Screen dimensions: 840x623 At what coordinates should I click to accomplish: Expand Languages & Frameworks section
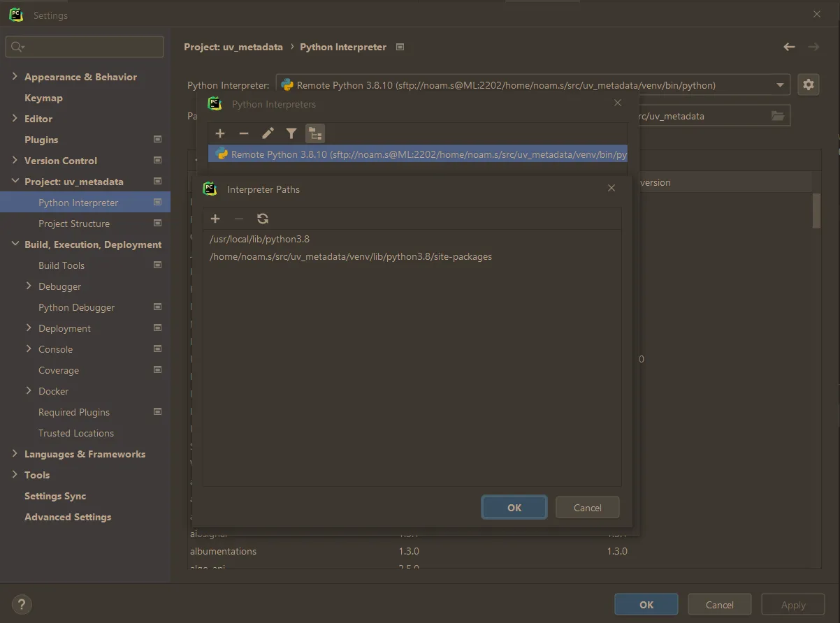tap(15, 454)
